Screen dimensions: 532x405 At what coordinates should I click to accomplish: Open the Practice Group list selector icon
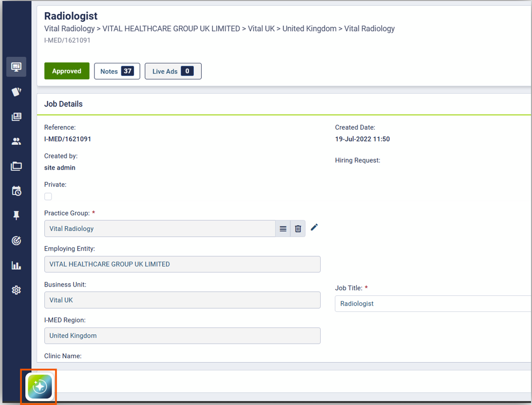(x=283, y=229)
